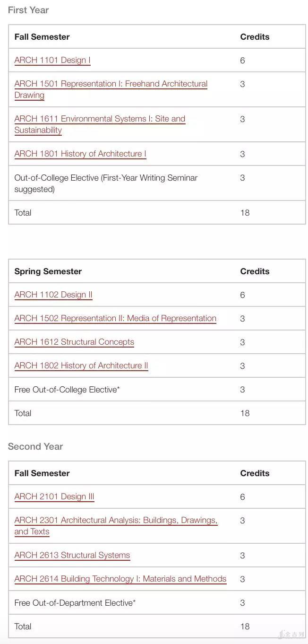This screenshot has width=308, height=644.
Task: Click the Free Out-of-College Elective row text
Action: click(x=67, y=390)
